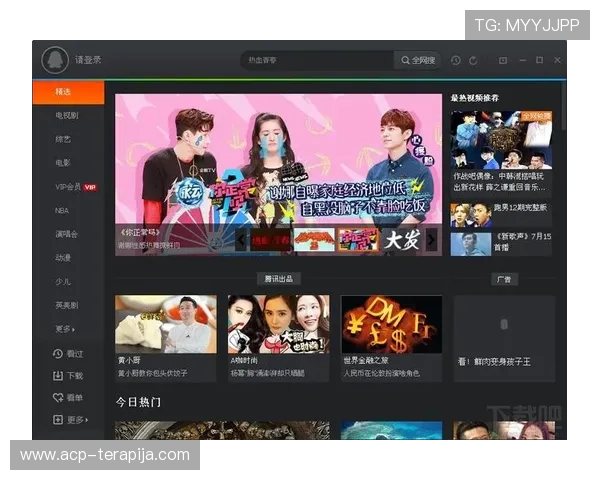600x480 pixels.
Task: Click the QQ penguin avatar to log in
Action: tap(55, 60)
